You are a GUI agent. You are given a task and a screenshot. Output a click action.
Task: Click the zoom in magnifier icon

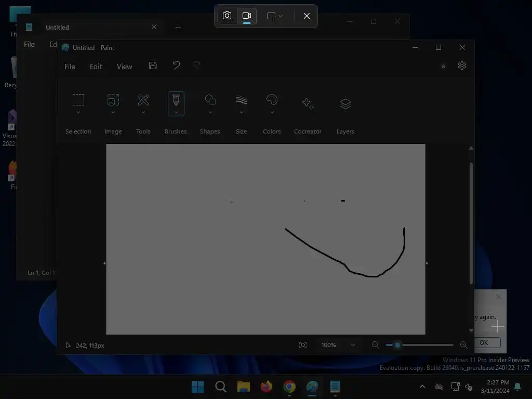463,345
